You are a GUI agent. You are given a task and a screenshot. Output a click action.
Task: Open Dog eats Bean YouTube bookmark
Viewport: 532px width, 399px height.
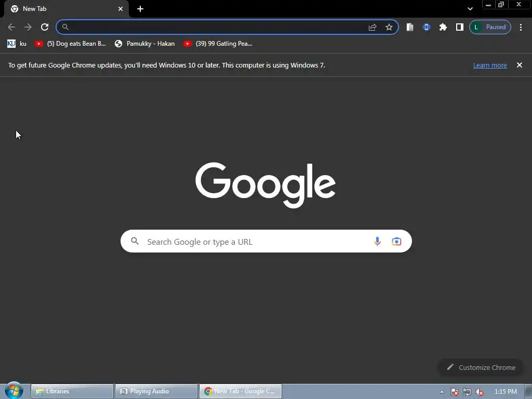click(x=71, y=44)
